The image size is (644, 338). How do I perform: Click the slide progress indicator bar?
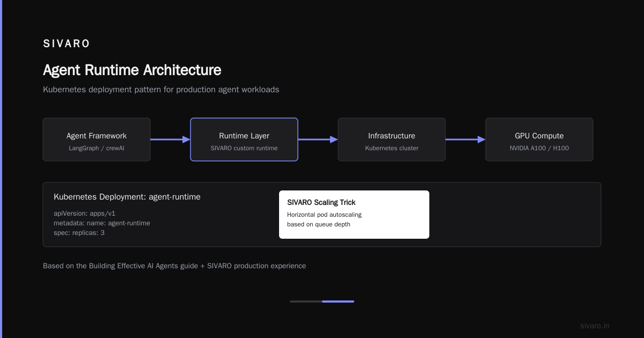pyautogui.click(x=322, y=302)
